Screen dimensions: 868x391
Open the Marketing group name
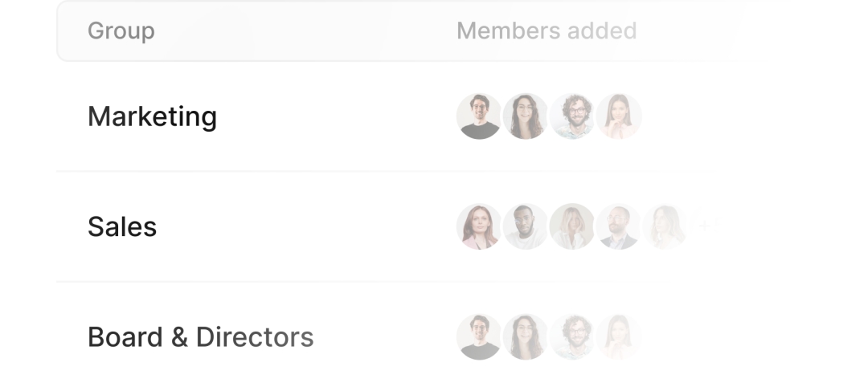(152, 116)
